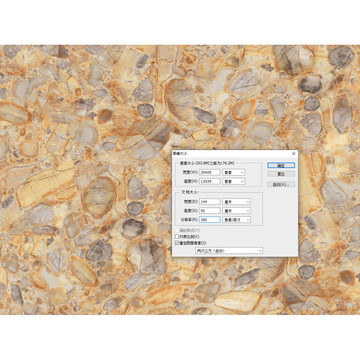Open the resolution unit dropdown
Viewport: 360px width, 360px height.
click(236, 220)
